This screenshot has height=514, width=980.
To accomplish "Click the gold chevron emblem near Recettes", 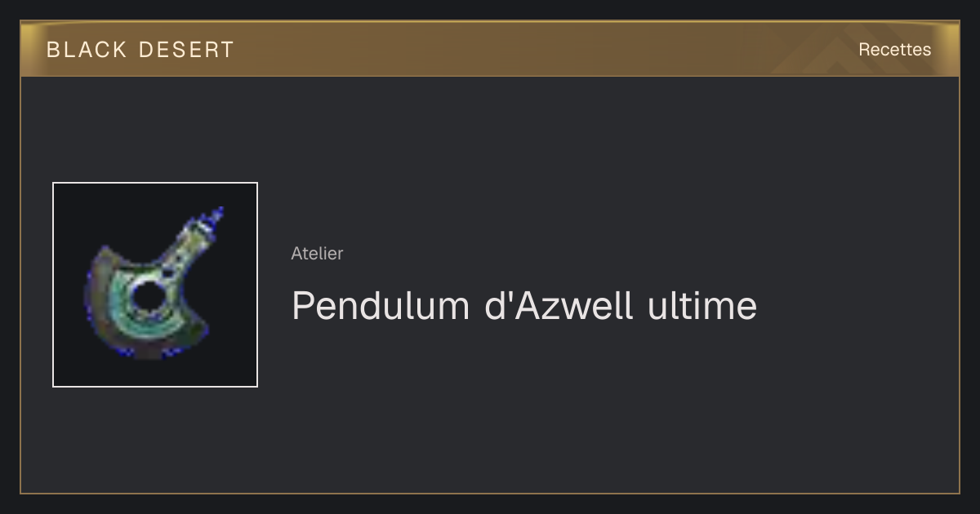I will (x=825, y=51).
